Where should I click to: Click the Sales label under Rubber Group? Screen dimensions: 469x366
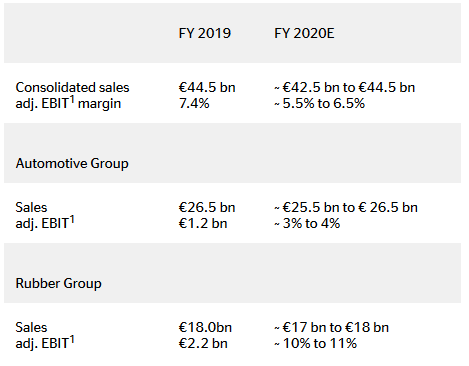tap(31, 327)
